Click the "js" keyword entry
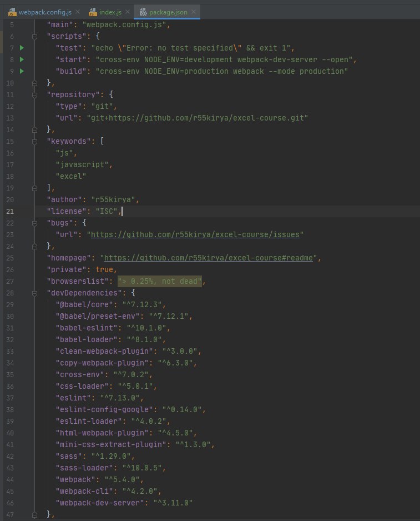This screenshot has height=521, width=420. [x=64, y=153]
